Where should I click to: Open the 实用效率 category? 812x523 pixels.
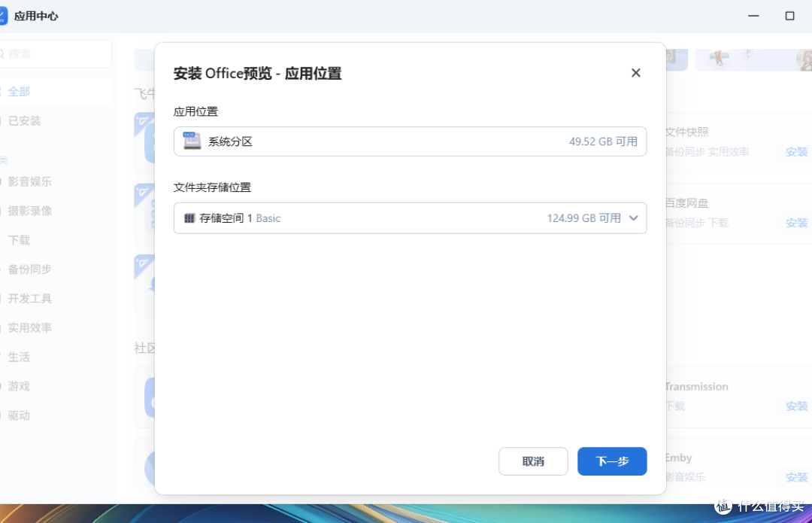click(x=30, y=327)
